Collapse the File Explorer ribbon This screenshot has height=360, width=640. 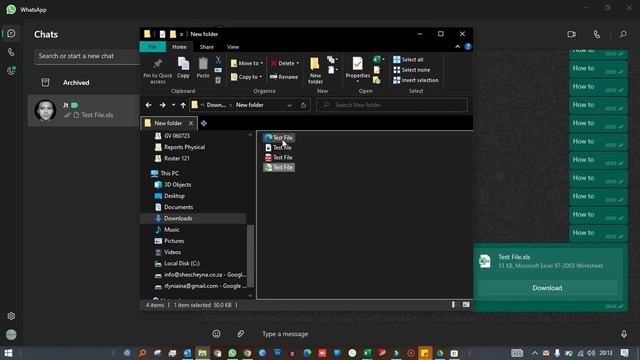click(458, 47)
